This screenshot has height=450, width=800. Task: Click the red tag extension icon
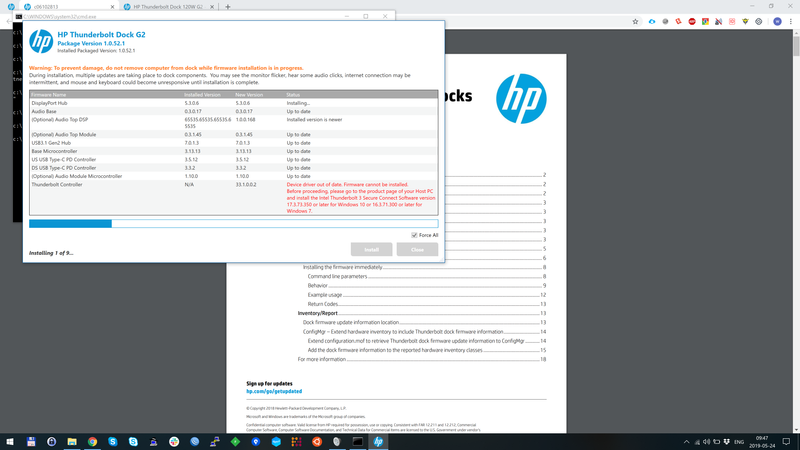point(679,21)
